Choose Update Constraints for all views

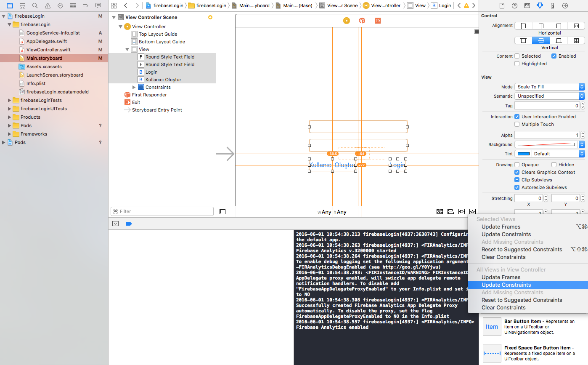coord(528,285)
